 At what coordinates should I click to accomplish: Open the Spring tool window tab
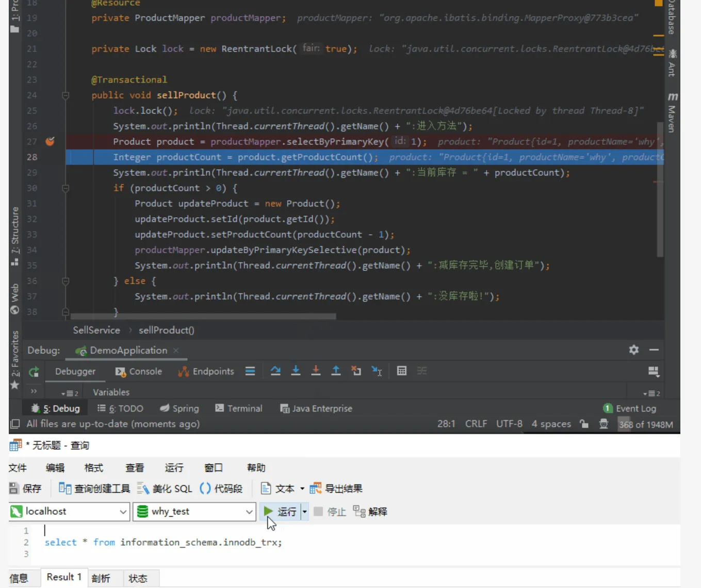click(x=179, y=409)
